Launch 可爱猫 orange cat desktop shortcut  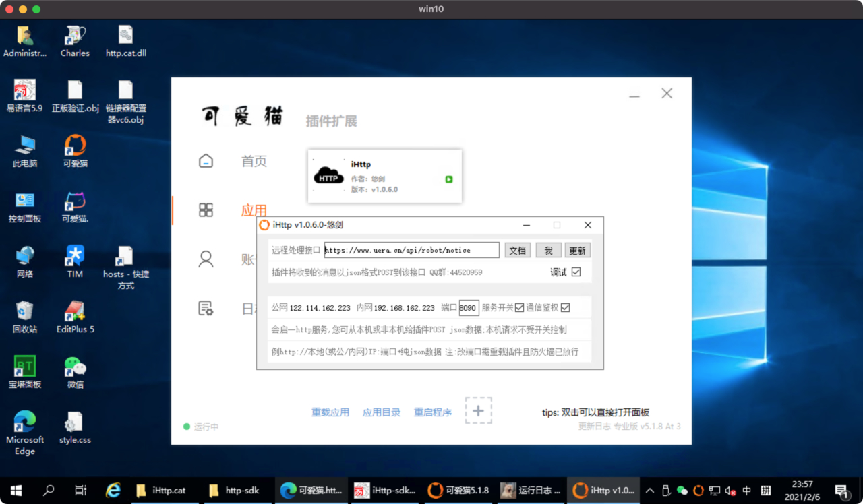click(75, 152)
